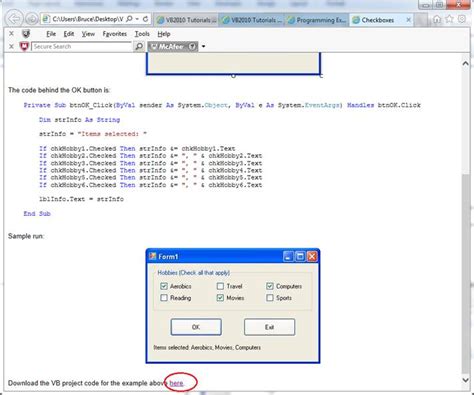
Task: Click the 'End Sub' code line
Action: point(37,214)
